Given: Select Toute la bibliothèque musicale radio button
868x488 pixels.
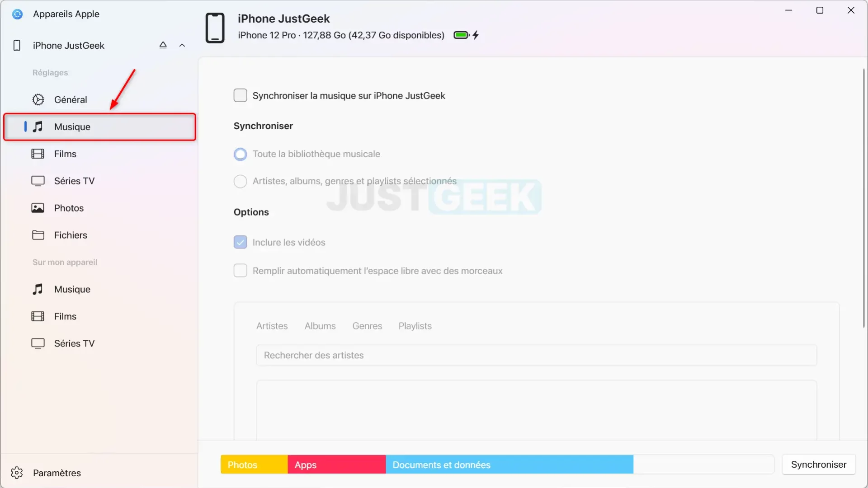Looking at the screenshot, I should click(240, 154).
